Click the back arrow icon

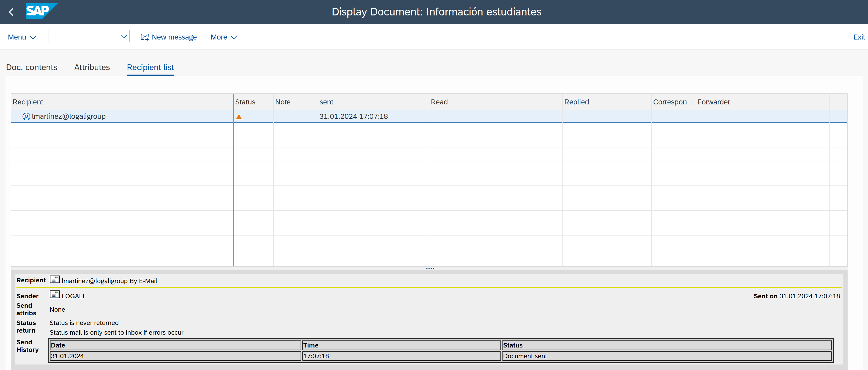(12, 12)
